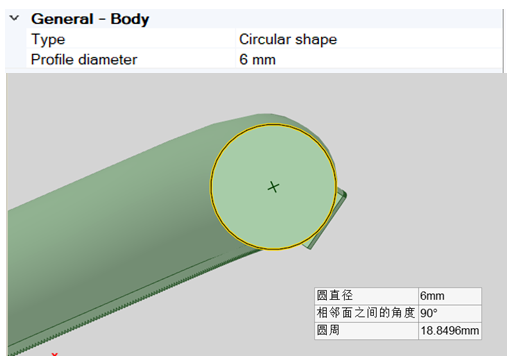510x360 pixels.
Task: Select the 18.8496mm circumference value
Action: click(450, 331)
